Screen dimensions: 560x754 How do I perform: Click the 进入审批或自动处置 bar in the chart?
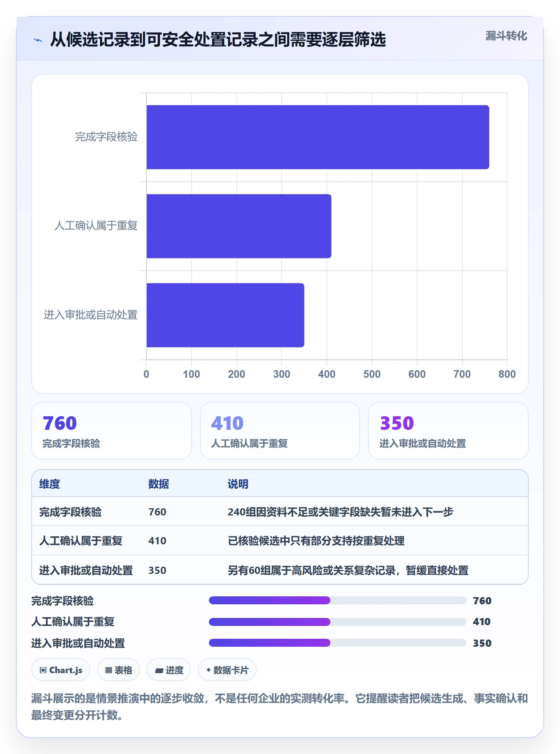click(x=225, y=315)
